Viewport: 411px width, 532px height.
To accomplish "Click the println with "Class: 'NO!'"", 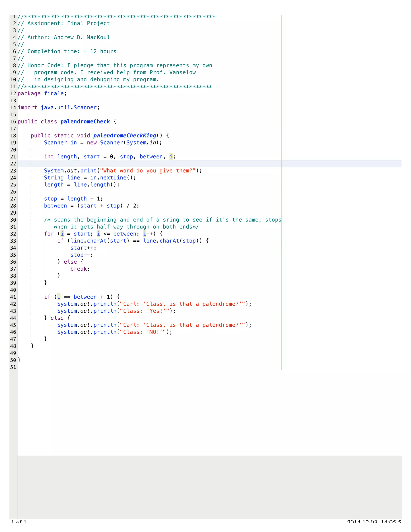I will 115,332.
